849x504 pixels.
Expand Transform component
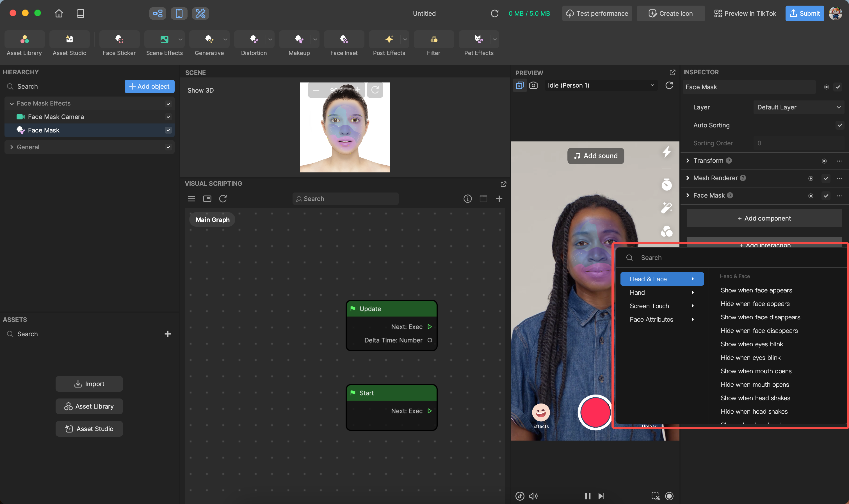[x=688, y=161]
